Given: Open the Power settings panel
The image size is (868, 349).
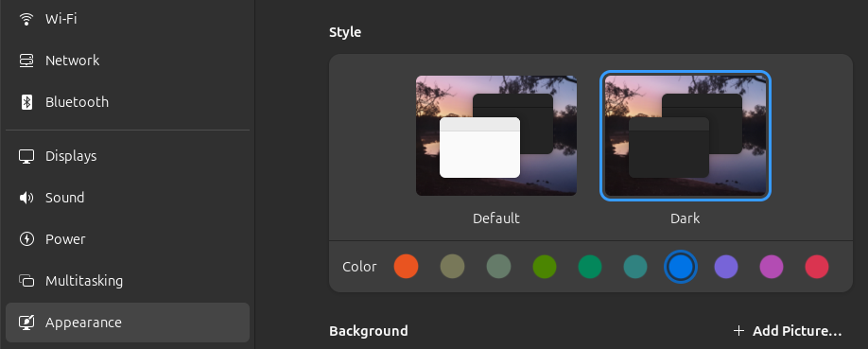Looking at the screenshot, I should pos(128,239).
